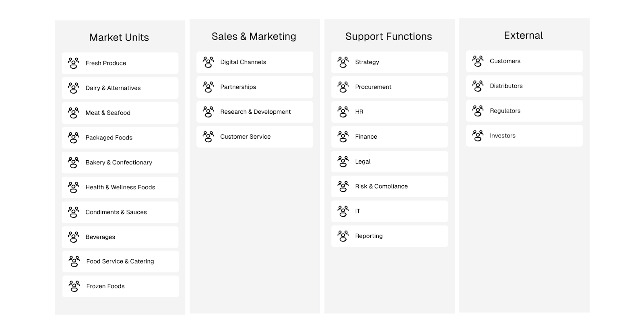Click the people icon next to Digital Channels
644x336 pixels.
tap(208, 62)
